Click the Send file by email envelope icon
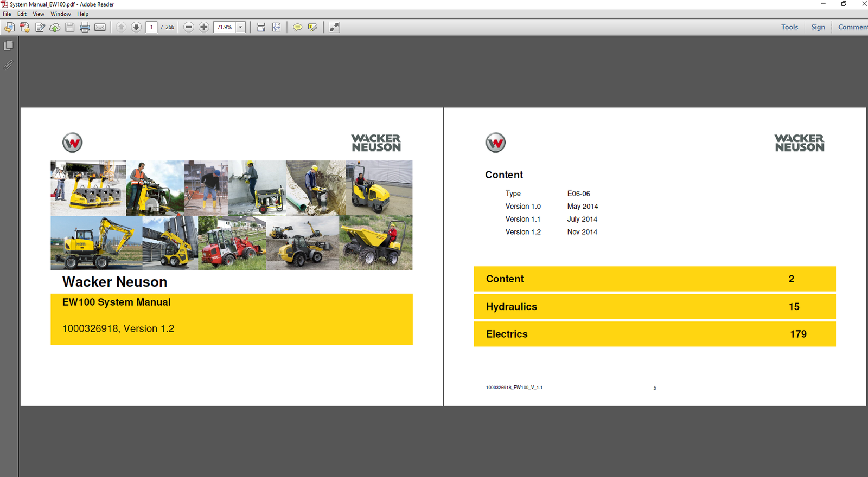The image size is (868, 477). click(100, 27)
